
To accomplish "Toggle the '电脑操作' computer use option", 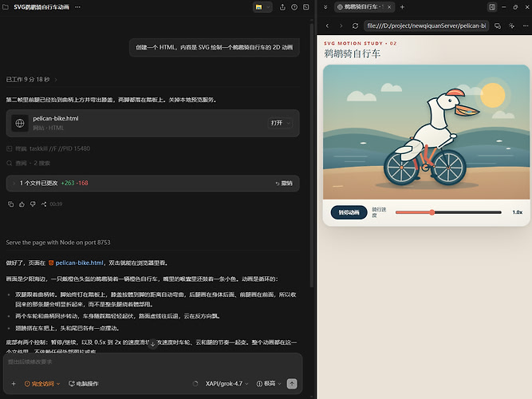I will 84,384.
